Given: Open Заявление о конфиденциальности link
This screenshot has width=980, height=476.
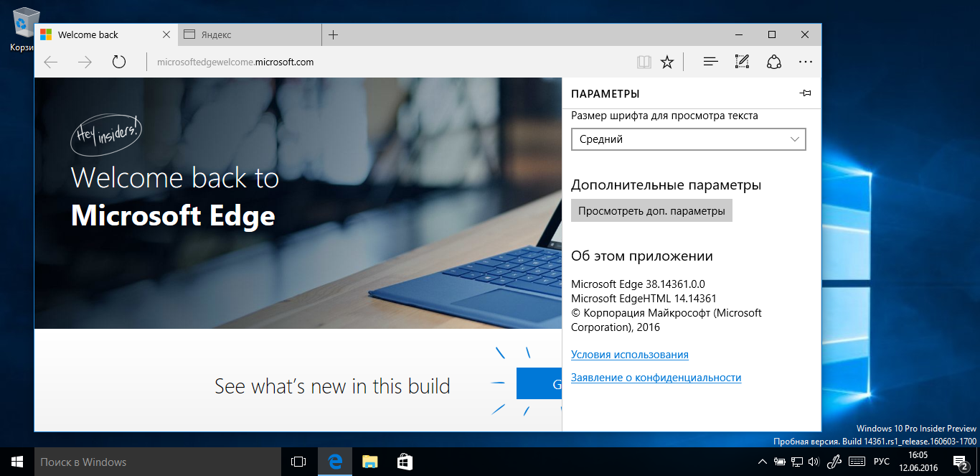Looking at the screenshot, I should point(656,378).
